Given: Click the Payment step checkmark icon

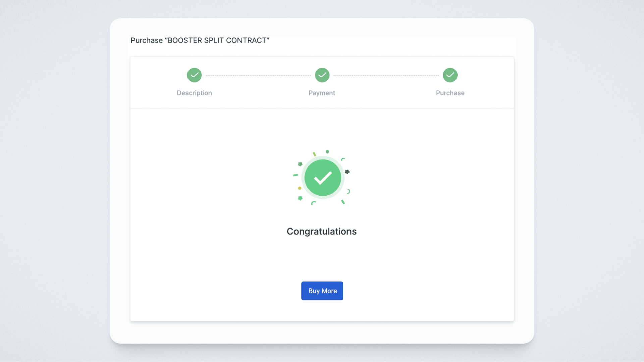Looking at the screenshot, I should click(322, 75).
